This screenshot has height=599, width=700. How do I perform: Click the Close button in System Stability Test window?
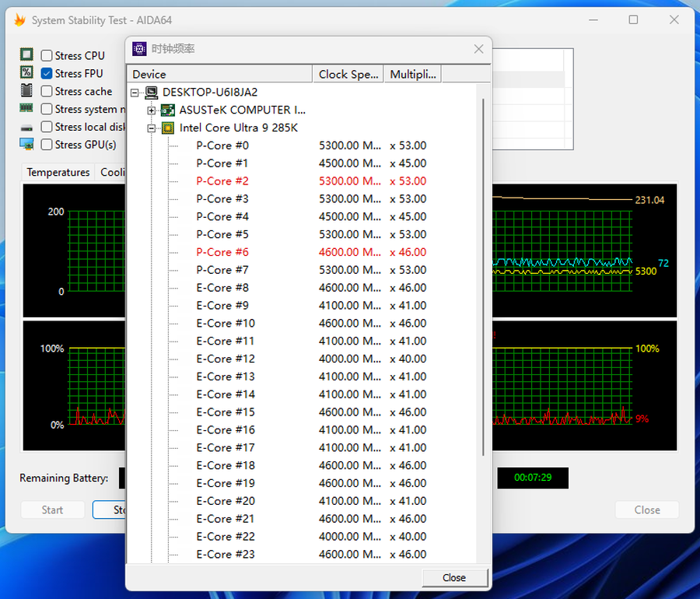click(647, 510)
